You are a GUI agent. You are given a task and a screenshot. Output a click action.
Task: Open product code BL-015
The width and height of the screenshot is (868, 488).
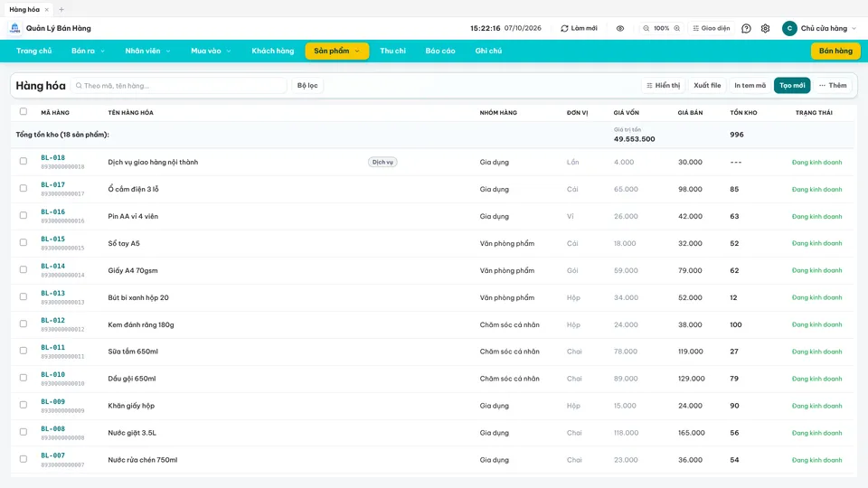pyautogui.click(x=52, y=239)
